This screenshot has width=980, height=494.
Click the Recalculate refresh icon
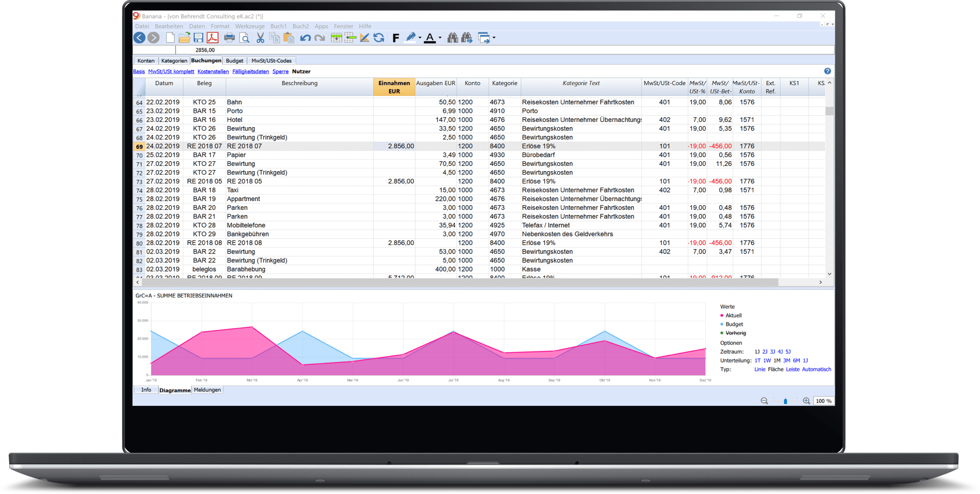coord(378,37)
